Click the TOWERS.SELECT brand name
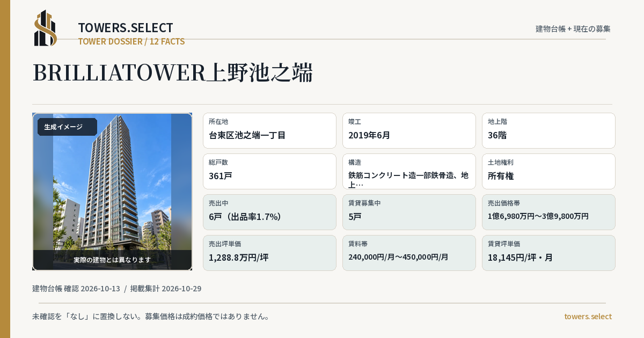644x338 pixels. [x=126, y=28]
